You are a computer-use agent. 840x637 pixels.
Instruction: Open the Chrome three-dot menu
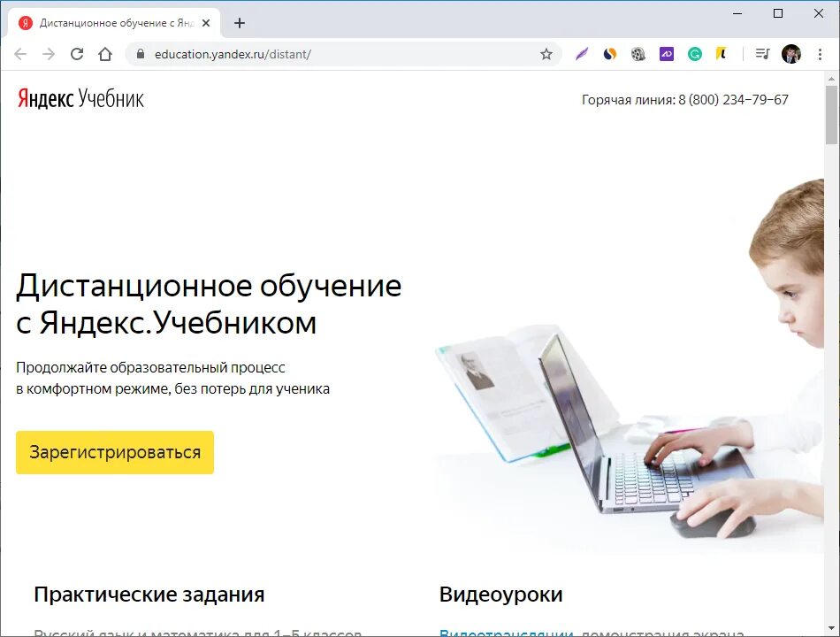point(820,54)
